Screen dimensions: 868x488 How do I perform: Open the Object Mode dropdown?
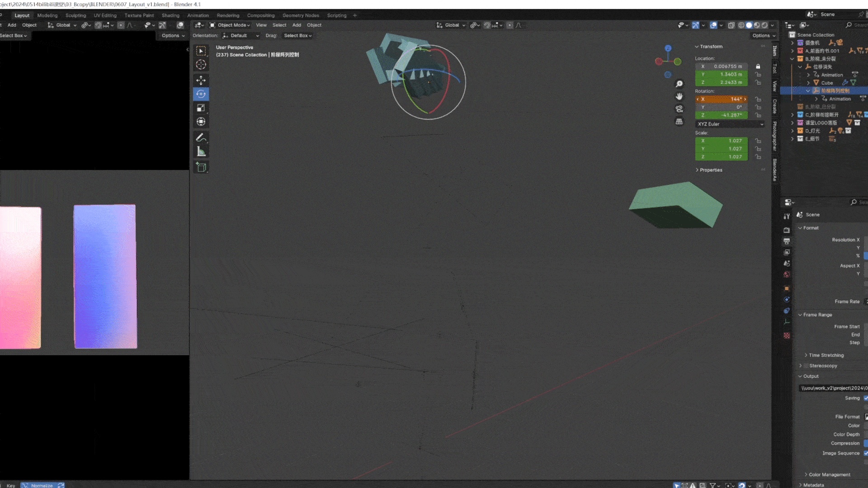[x=231, y=25]
